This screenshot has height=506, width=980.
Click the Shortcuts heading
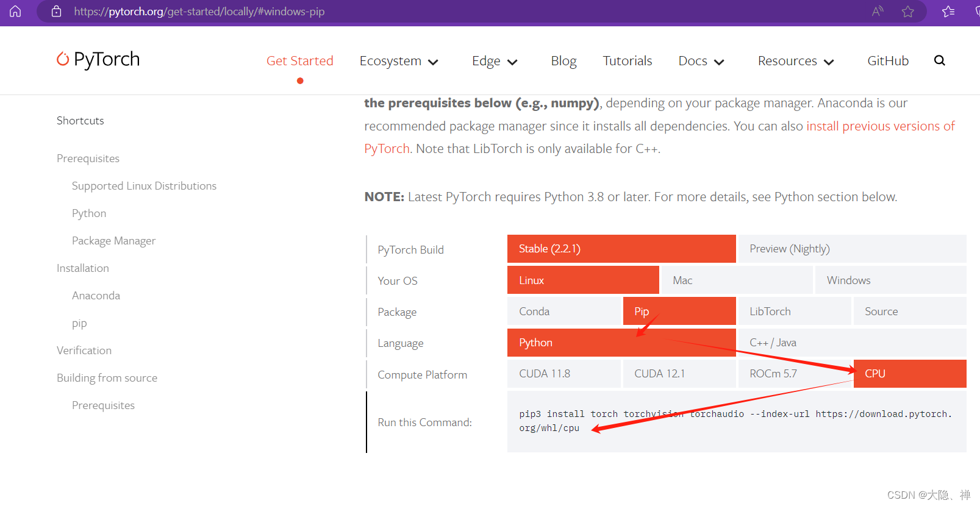80,121
